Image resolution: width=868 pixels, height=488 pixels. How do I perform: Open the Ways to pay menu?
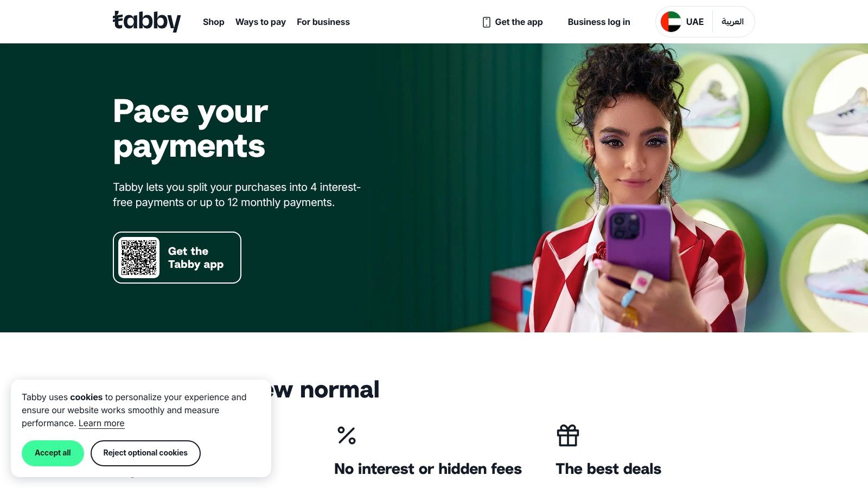click(260, 22)
